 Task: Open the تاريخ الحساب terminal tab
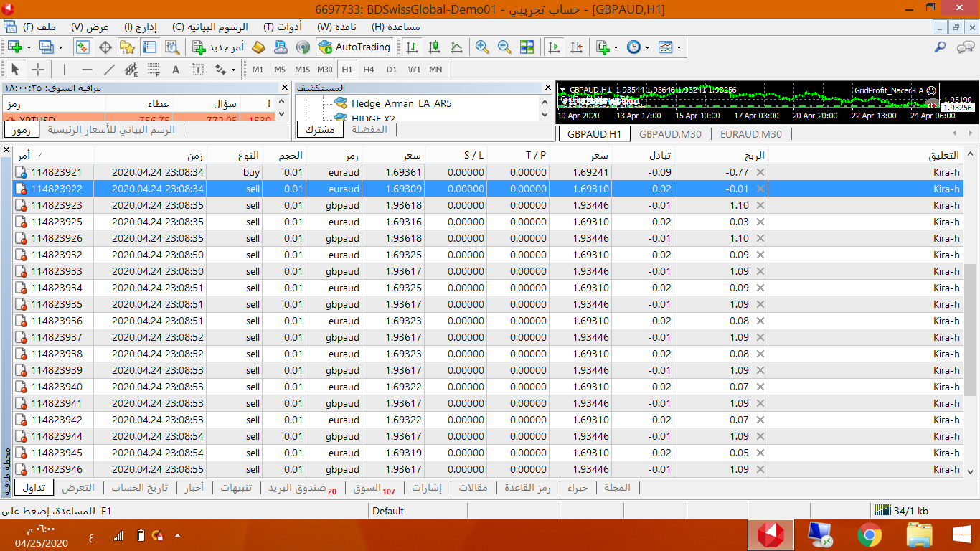point(139,488)
